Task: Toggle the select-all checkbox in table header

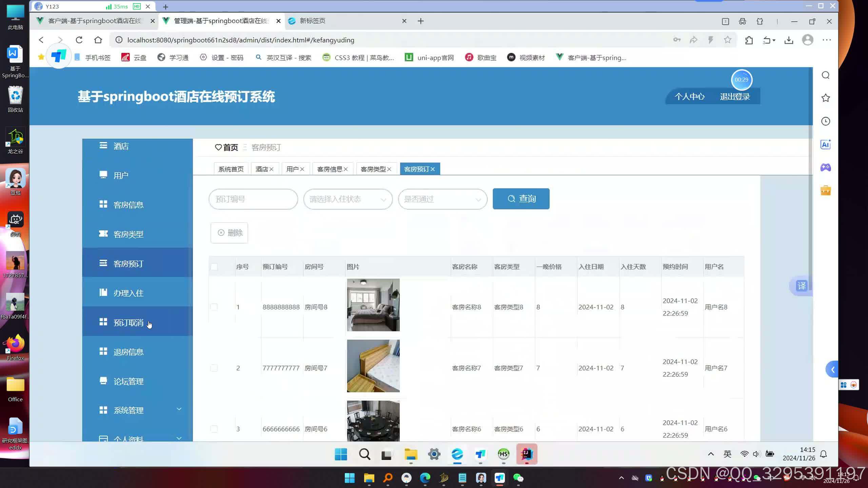Action: tap(214, 267)
